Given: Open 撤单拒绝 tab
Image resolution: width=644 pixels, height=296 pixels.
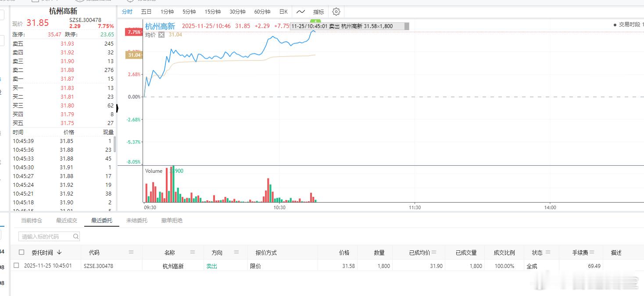Looking at the screenshot, I should point(172,221).
